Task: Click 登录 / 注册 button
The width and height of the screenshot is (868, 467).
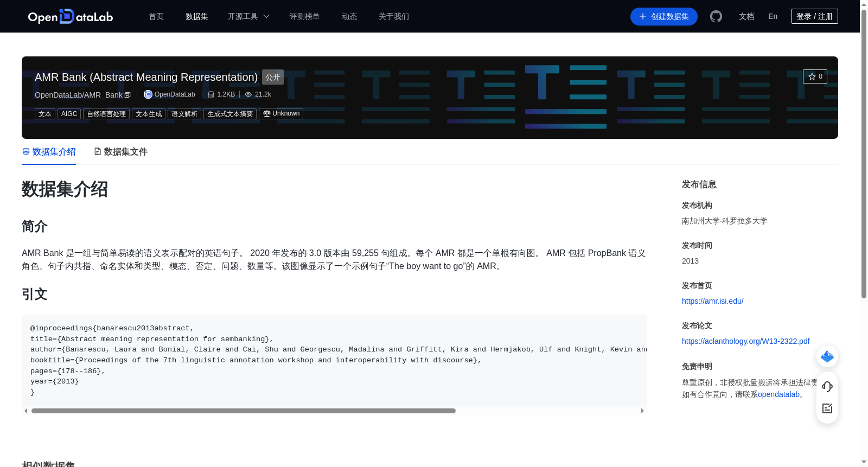Action: (815, 16)
